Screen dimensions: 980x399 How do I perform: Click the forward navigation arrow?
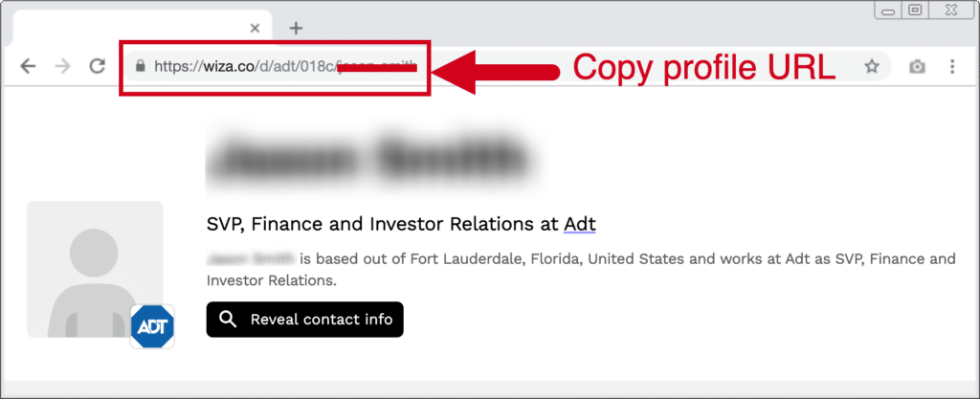pyautogui.click(x=62, y=66)
